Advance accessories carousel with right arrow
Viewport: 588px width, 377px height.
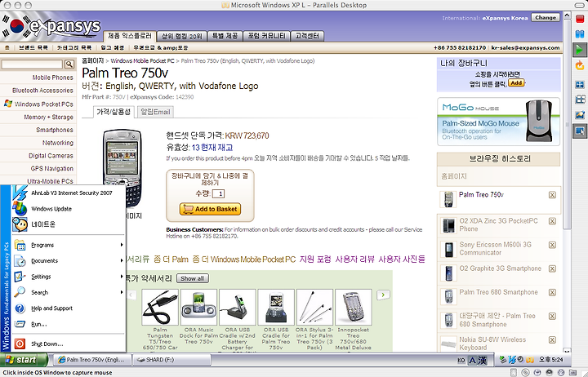pyautogui.click(x=383, y=295)
